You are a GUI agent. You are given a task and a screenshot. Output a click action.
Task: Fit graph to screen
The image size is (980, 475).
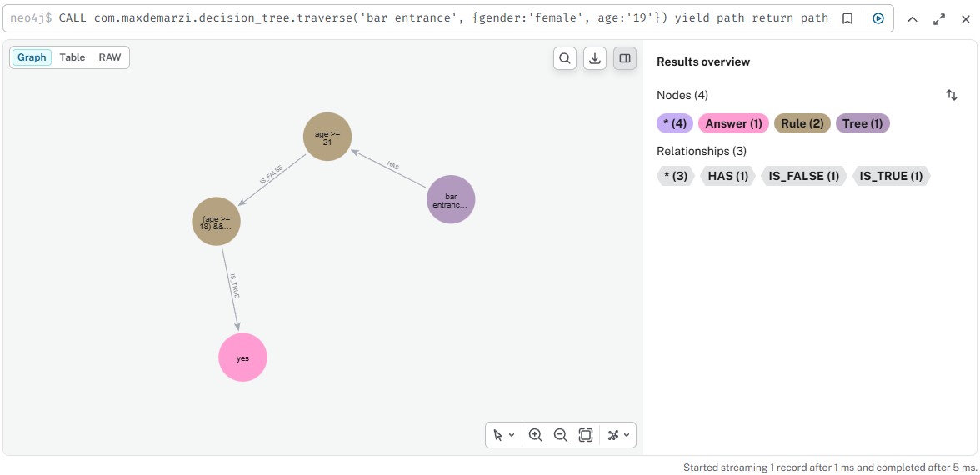click(x=586, y=435)
